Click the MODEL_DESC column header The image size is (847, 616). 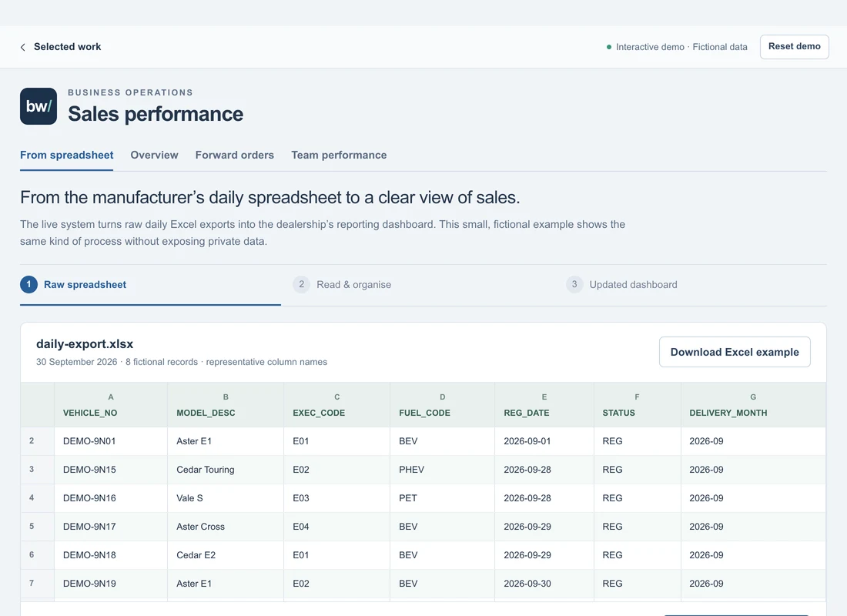click(226, 405)
